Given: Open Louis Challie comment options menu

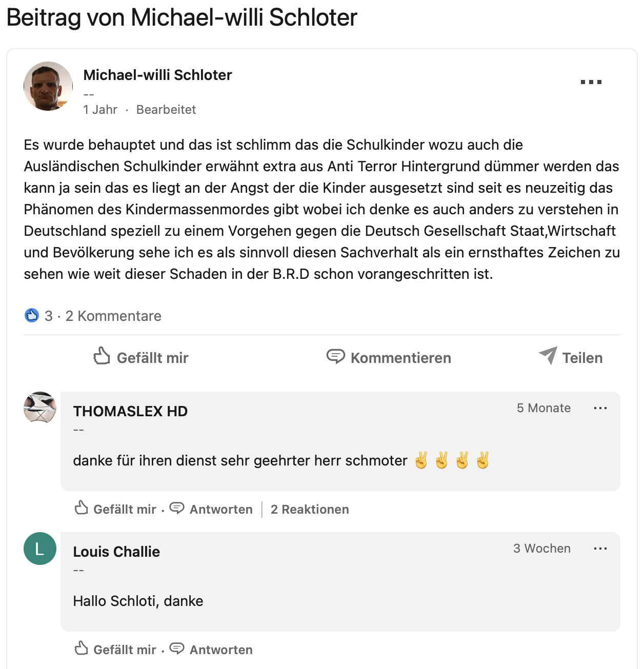Looking at the screenshot, I should [600, 549].
